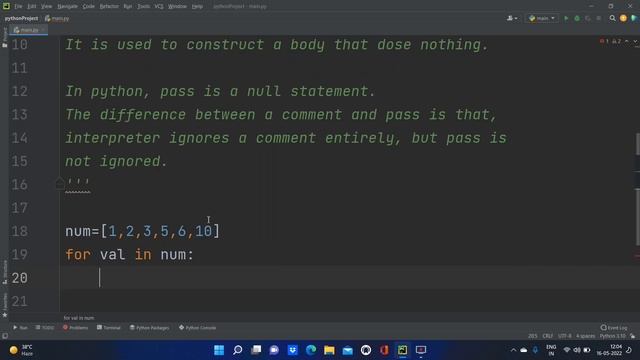This screenshot has height=360, width=640.
Task: Click the Python 3.10 interpreter selector
Action: pos(612,336)
